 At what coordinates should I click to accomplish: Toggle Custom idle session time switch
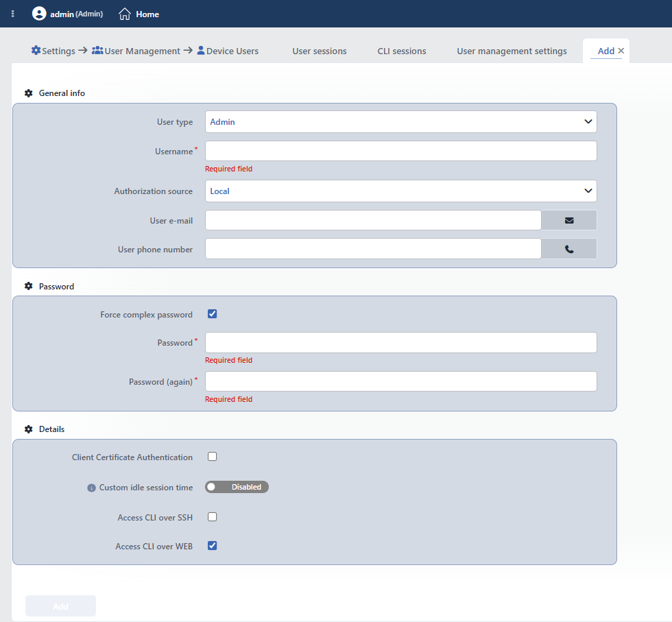click(x=237, y=487)
